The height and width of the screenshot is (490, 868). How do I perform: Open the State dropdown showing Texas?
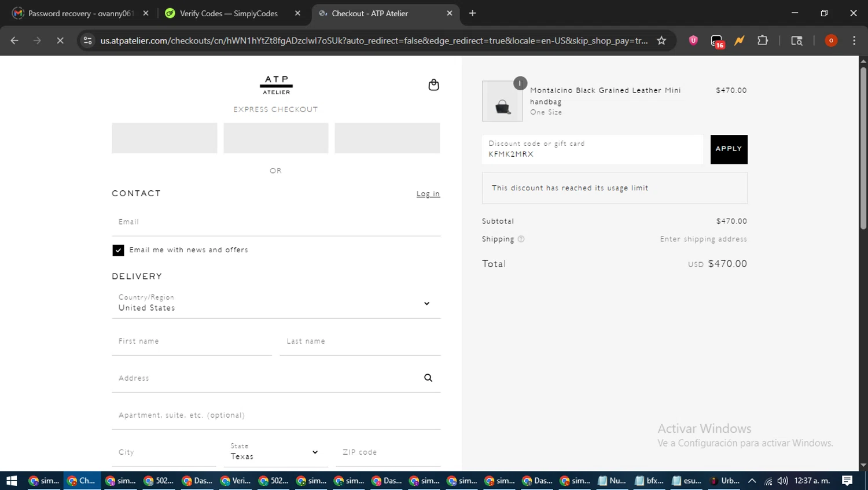tap(275, 452)
